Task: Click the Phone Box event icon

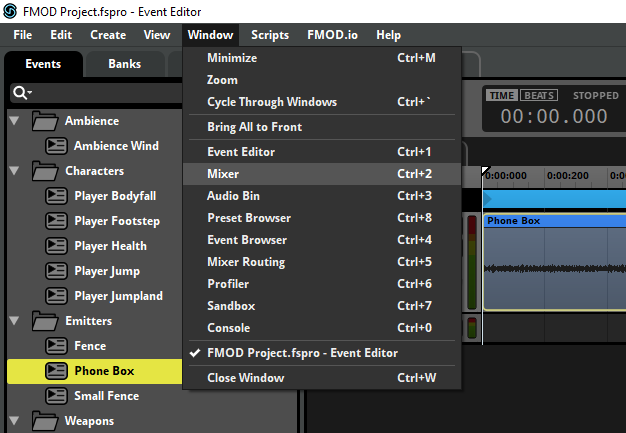Action: coord(56,371)
